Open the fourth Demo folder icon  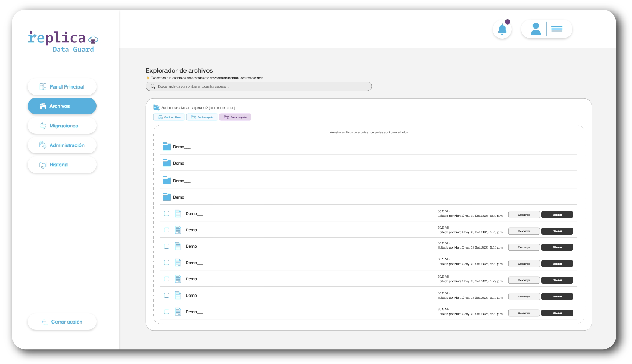(167, 197)
